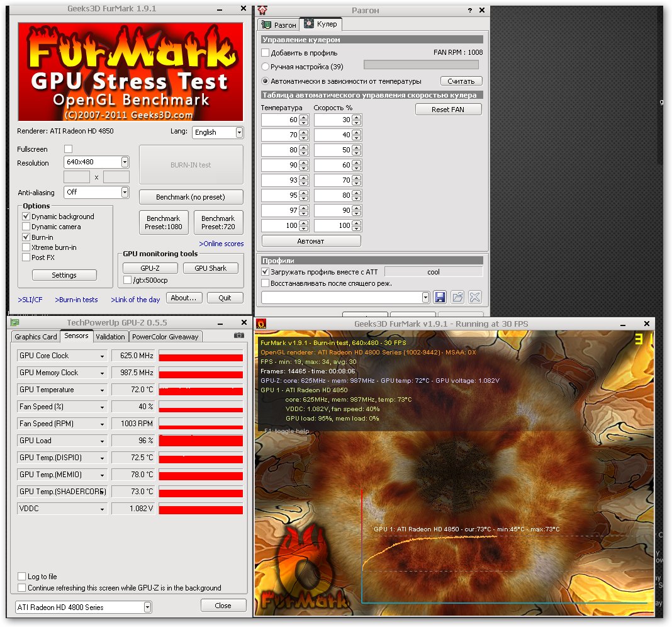The image size is (672, 627).
Task: Enable the Fullscreen checkbox in FurMark
Action: 69,149
